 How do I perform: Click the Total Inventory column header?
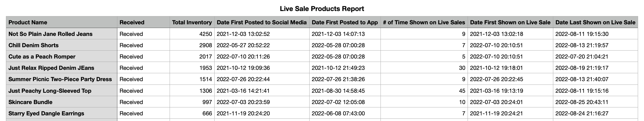point(192,22)
